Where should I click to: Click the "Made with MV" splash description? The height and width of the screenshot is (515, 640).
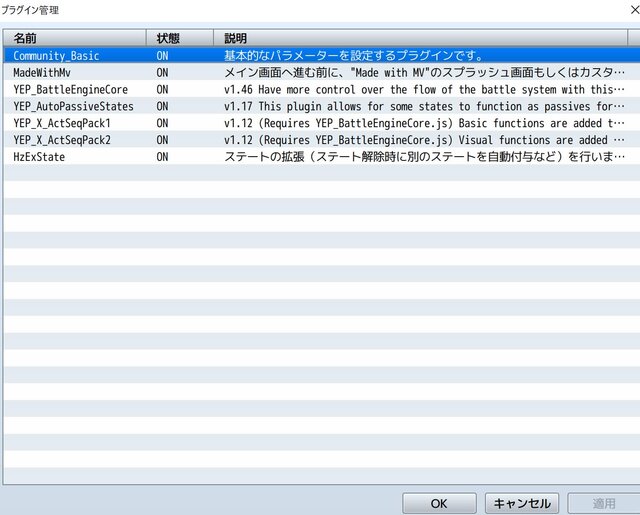[424, 73]
